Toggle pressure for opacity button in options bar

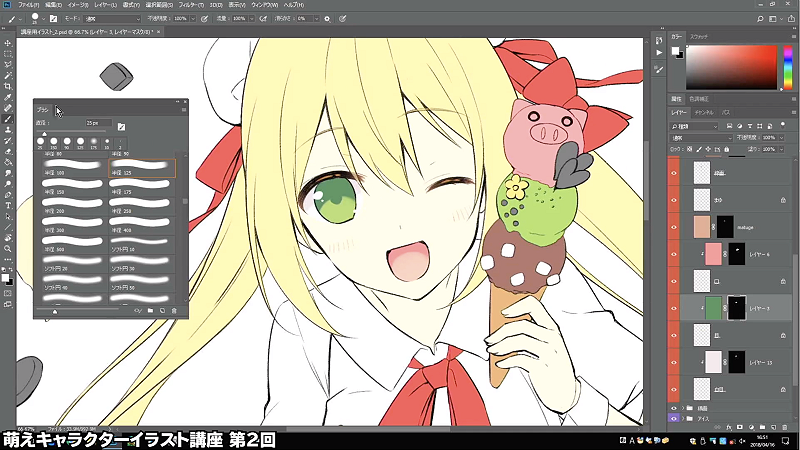[205, 19]
